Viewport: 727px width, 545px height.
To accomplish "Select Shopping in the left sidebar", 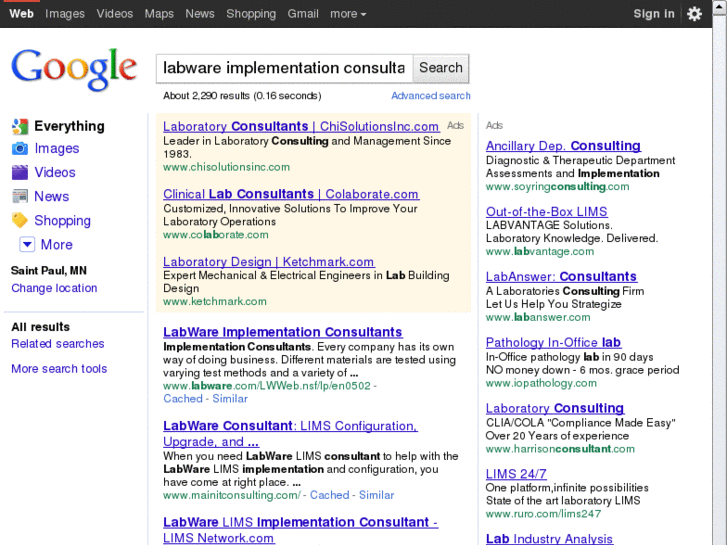I will [63, 221].
